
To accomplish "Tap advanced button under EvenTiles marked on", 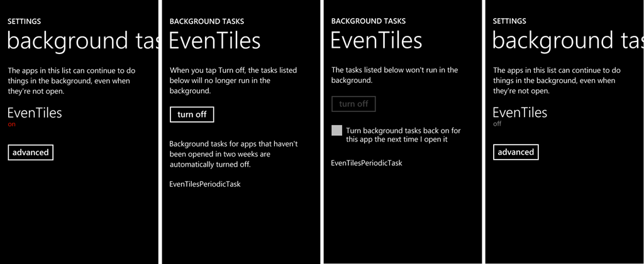I will (31, 152).
